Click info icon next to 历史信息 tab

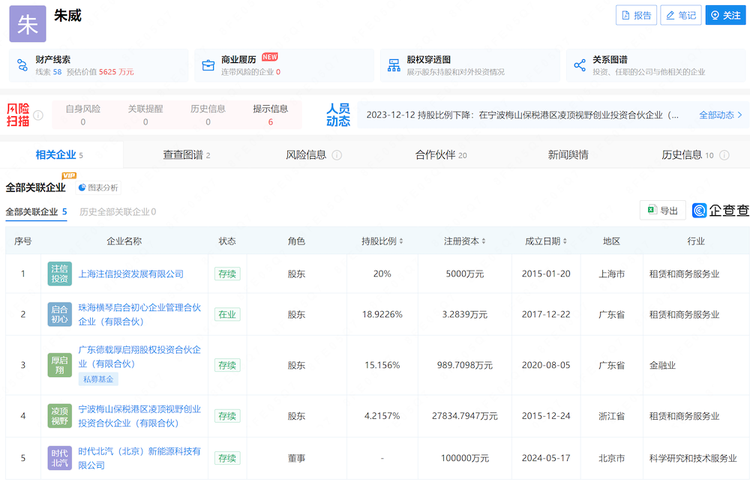[x=723, y=156]
